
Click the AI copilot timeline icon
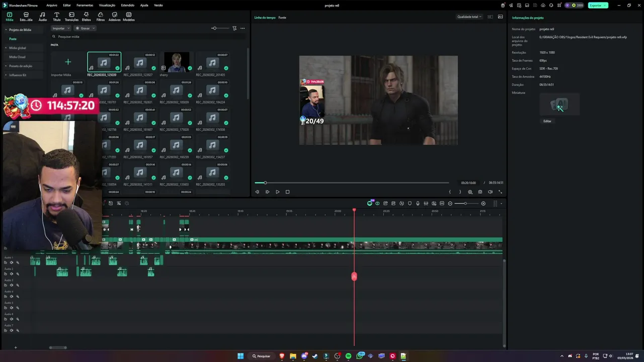click(x=370, y=203)
